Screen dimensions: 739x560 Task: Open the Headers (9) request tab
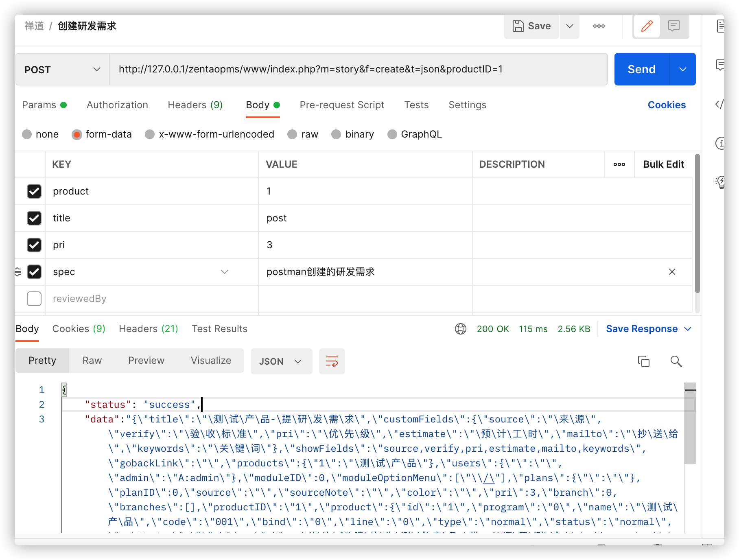[195, 105]
